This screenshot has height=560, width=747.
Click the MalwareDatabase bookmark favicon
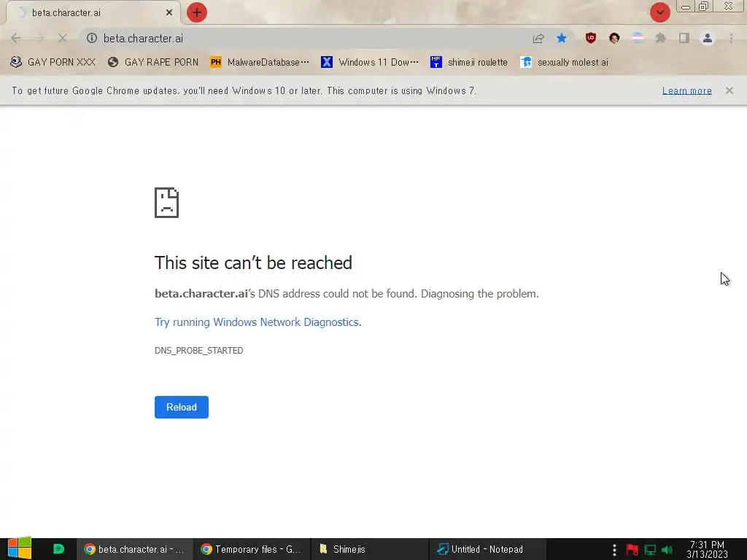coord(216,62)
